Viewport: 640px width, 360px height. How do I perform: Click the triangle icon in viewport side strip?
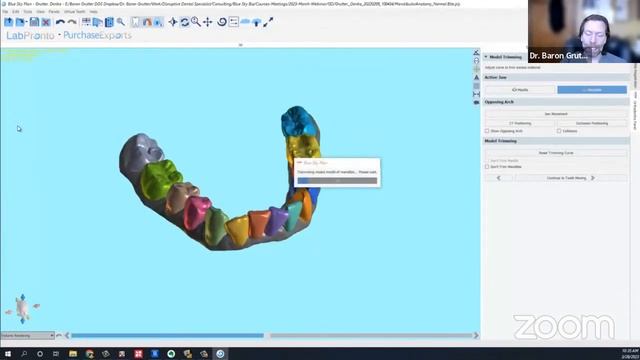476,77
